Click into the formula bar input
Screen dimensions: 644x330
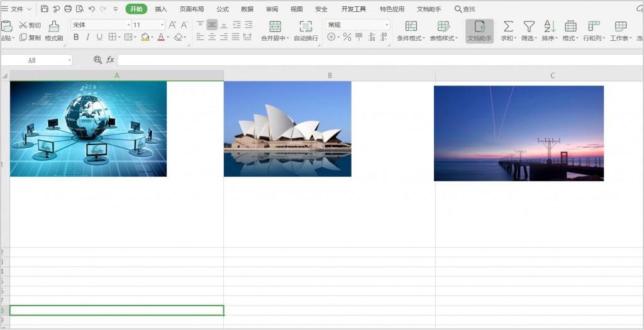point(380,60)
